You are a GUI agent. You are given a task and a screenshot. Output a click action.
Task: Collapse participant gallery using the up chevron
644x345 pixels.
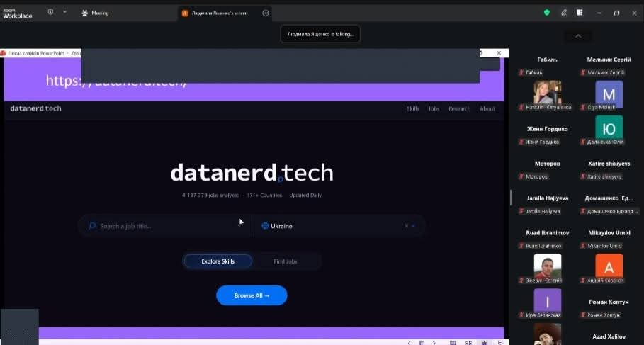coord(578,36)
